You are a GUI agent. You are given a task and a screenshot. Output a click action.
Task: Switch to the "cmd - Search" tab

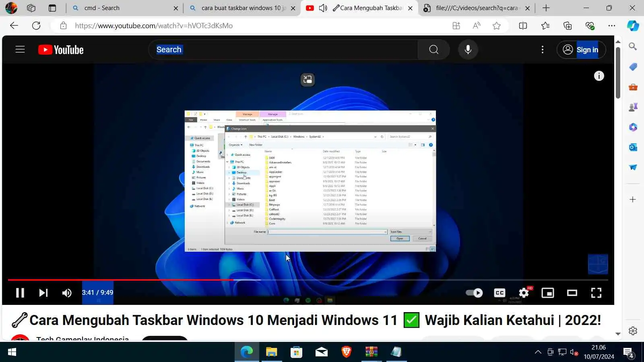coord(125,8)
